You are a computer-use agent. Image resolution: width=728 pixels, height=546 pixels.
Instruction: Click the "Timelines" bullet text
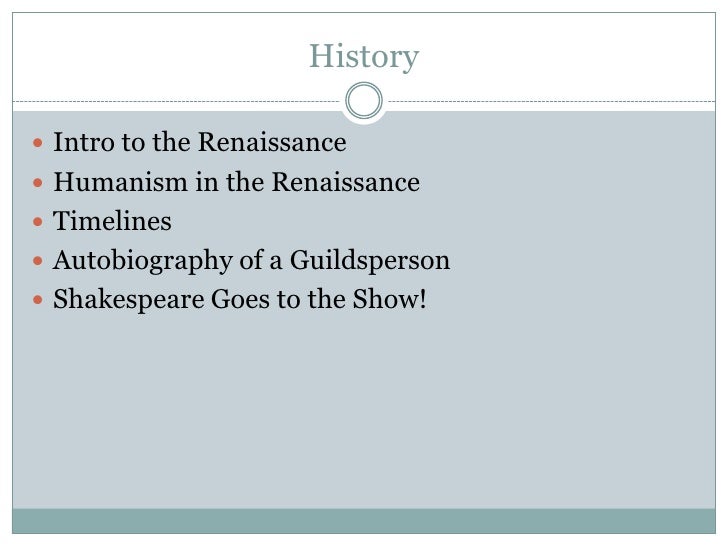112,222
